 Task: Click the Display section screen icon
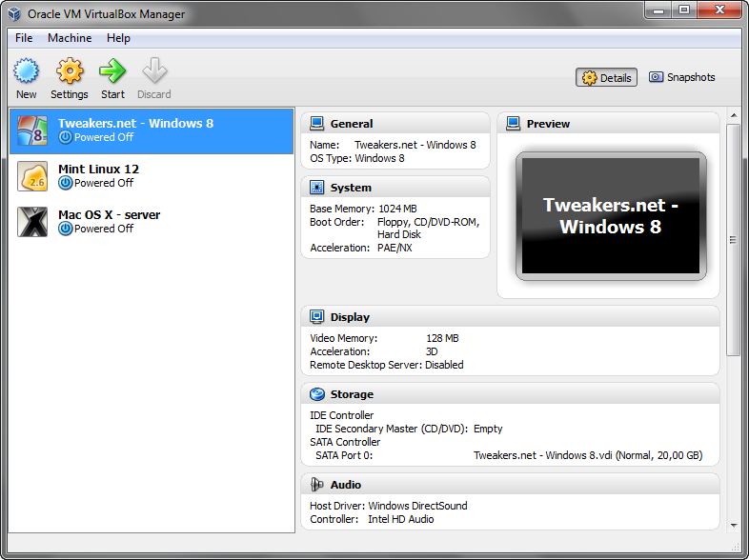[316, 316]
